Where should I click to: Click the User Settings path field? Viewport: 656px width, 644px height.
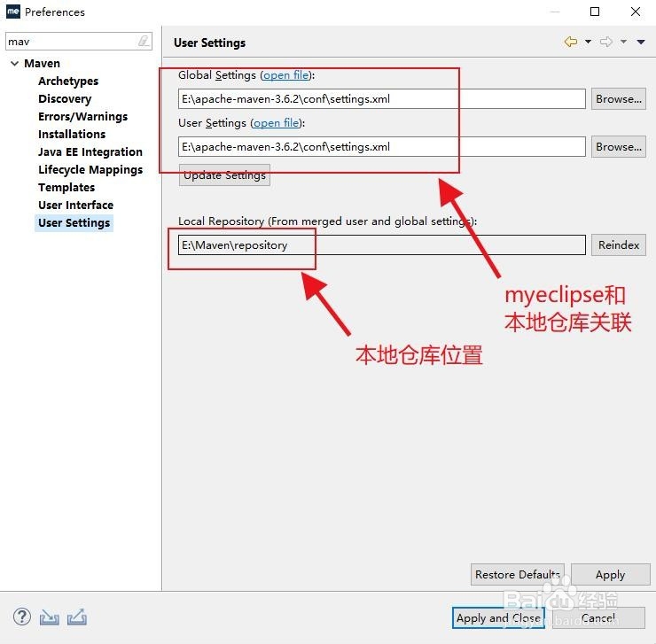pyautogui.click(x=381, y=147)
